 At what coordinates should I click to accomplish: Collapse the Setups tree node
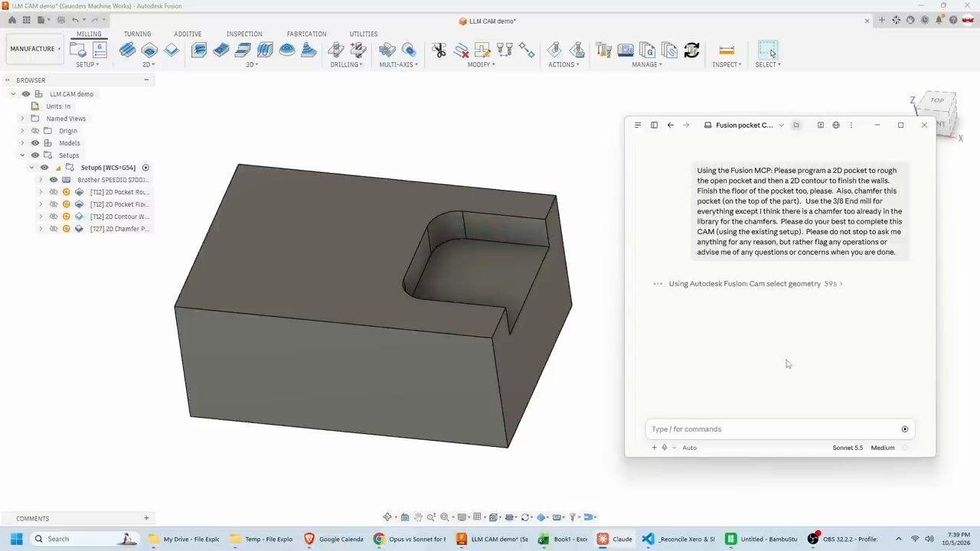[22, 155]
